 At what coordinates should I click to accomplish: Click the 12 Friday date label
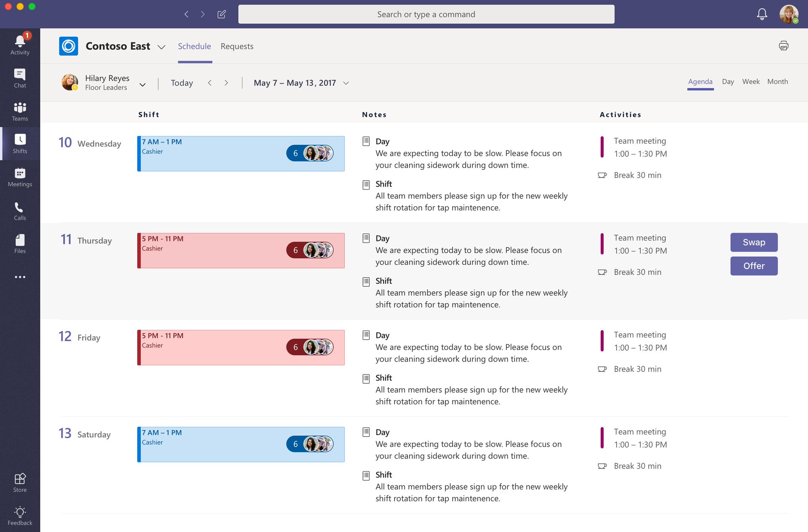click(79, 337)
